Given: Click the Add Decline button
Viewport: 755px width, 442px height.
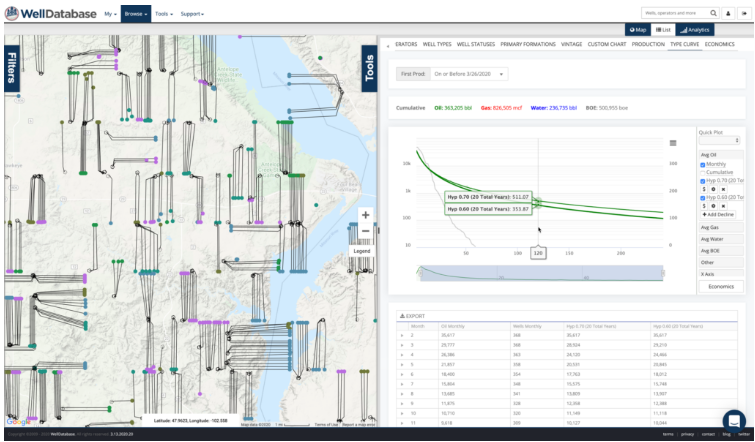Looking at the screenshot, I should [x=718, y=215].
